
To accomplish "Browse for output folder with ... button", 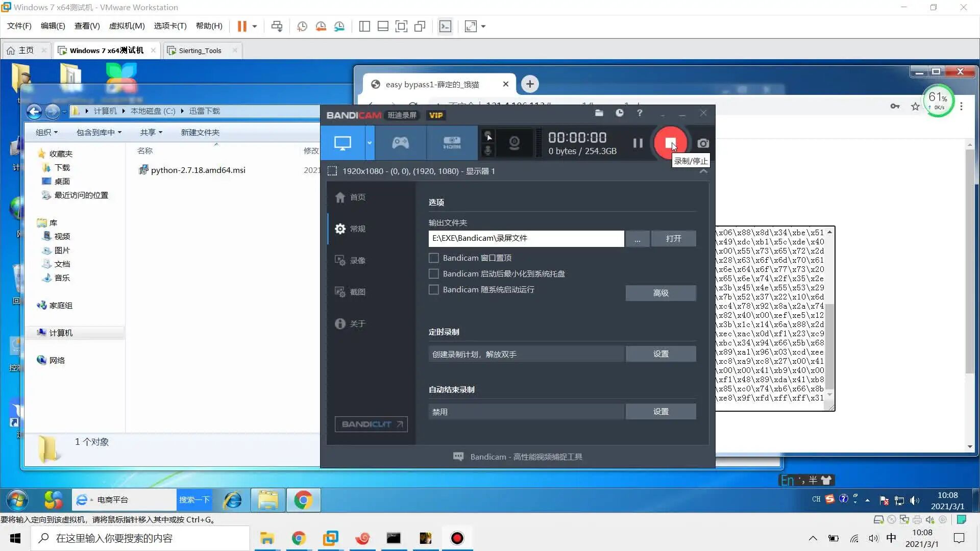I will pyautogui.click(x=638, y=239).
